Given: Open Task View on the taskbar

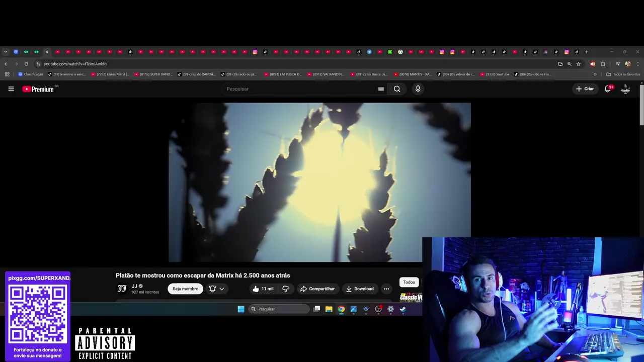Looking at the screenshot, I should point(316,309).
